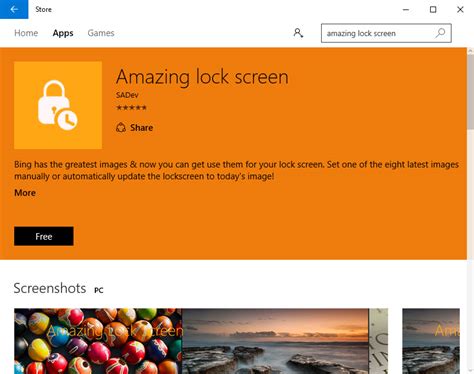Switch to the Games tab

tap(101, 33)
